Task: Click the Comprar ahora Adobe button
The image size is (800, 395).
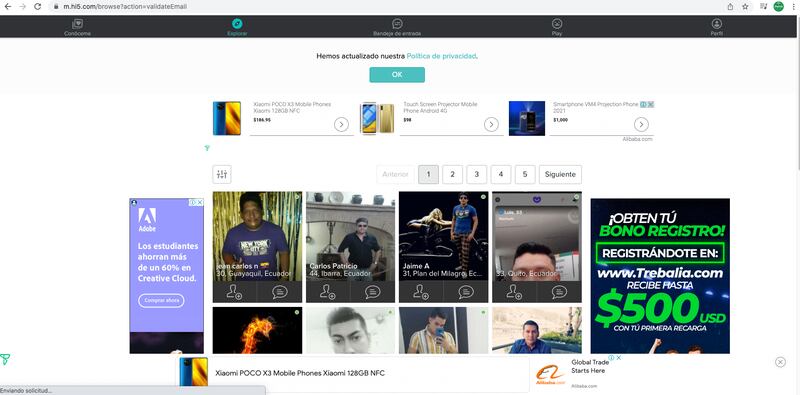Action: [x=161, y=301]
